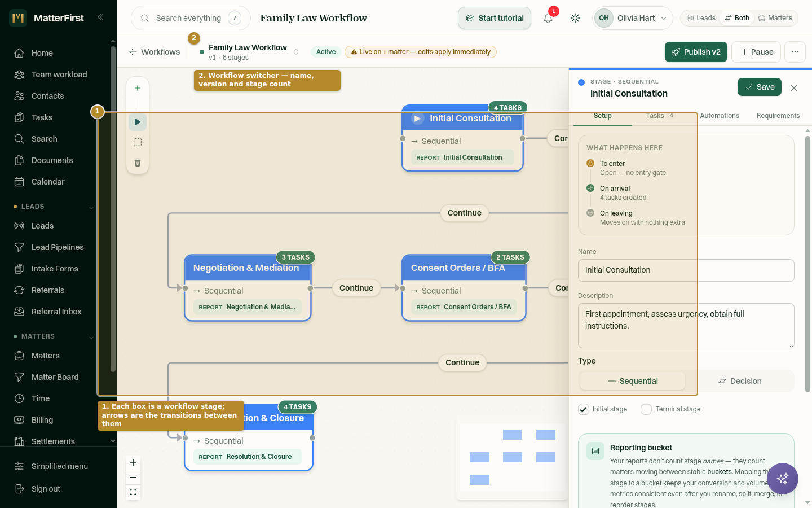Open the AI assistant sparkle button
The image size is (812, 508).
(783, 479)
